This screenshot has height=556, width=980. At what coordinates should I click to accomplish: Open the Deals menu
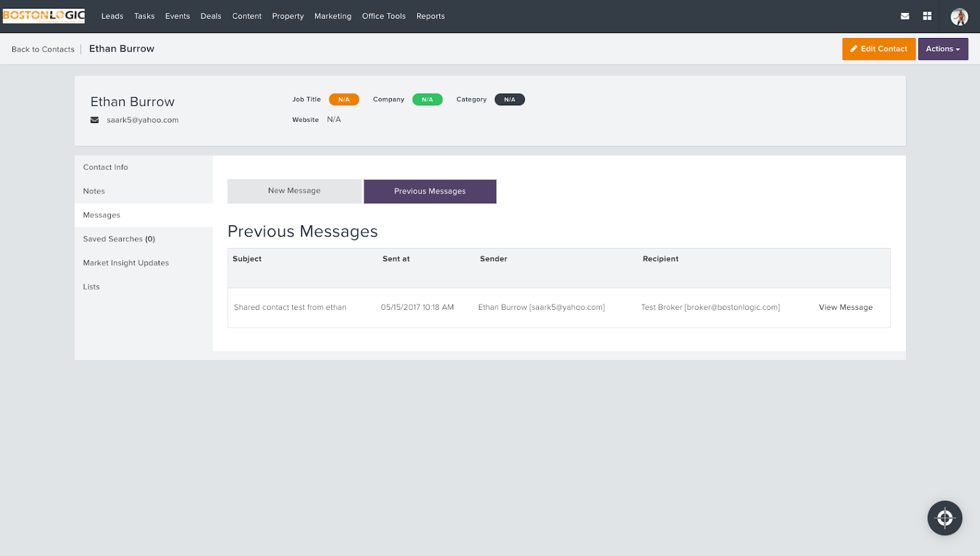(x=211, y=17)
